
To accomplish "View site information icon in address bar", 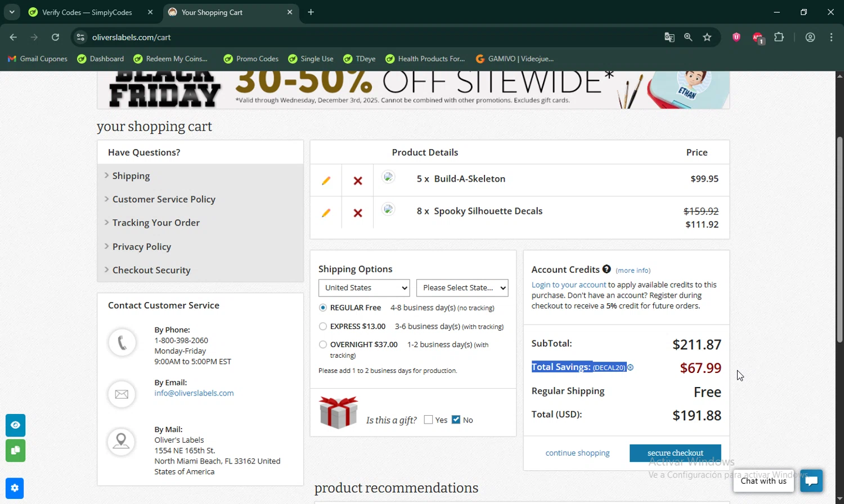I will [80, 37].
